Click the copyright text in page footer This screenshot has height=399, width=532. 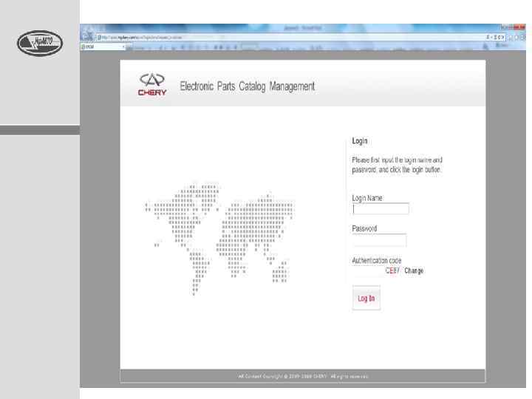tap(303, 376)
